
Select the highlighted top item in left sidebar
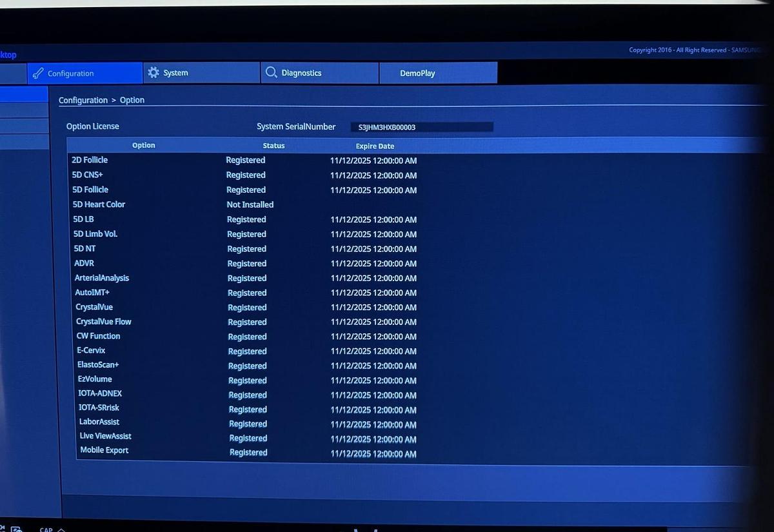[24, 95]
